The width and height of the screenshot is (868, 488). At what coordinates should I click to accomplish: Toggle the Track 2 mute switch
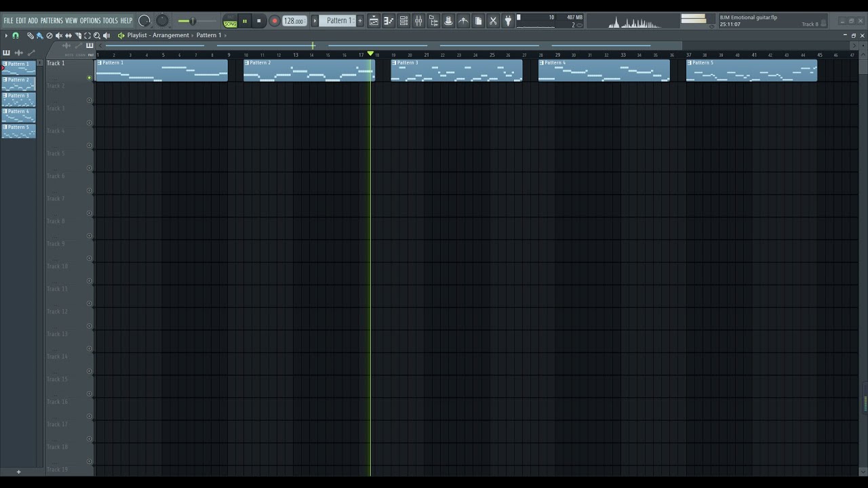pos(89,100)
